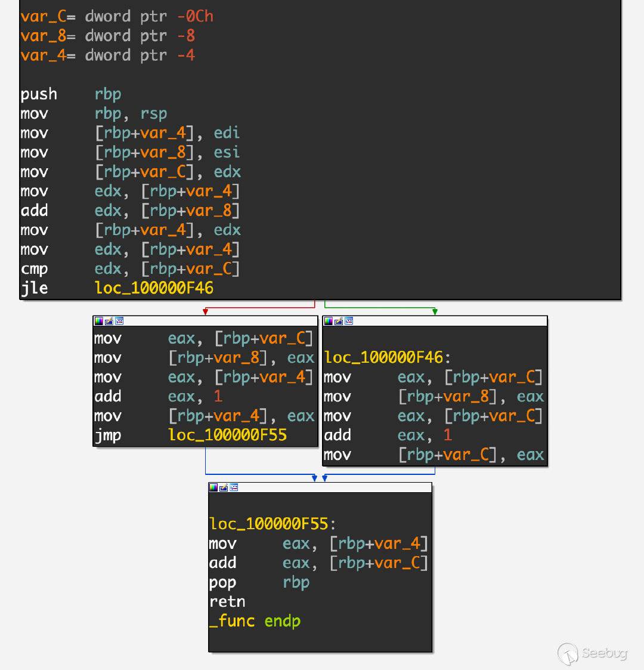Select 'add edx, [rbp+var_8]' line

click(x=130, y=211)
